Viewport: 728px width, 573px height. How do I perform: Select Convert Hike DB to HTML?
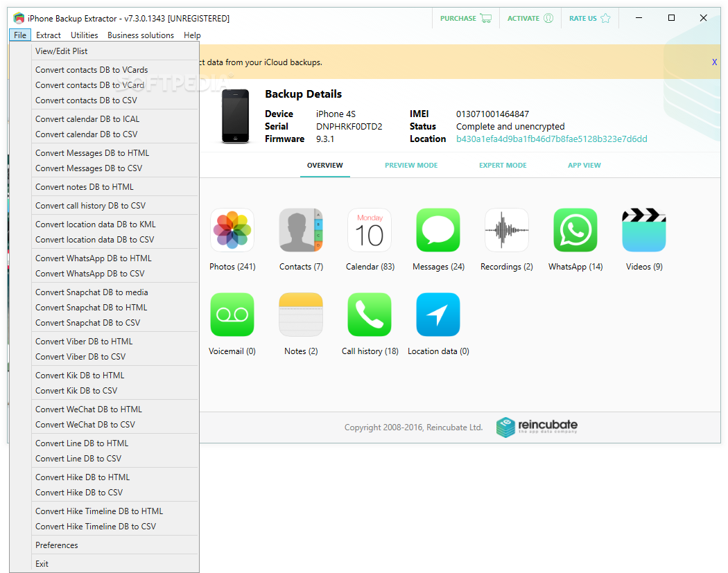click(x=115, y=477)
